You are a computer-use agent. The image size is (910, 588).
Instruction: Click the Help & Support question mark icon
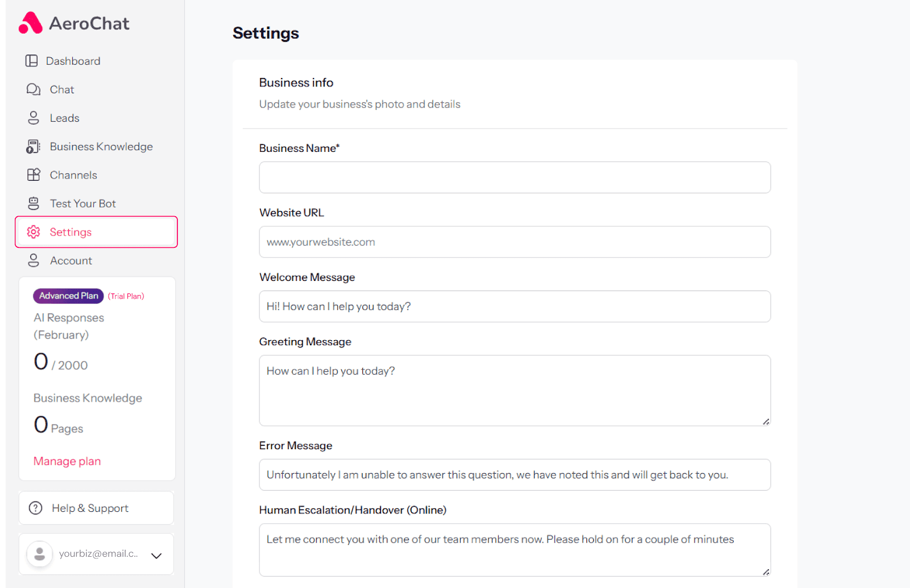[x=36, y=508]
